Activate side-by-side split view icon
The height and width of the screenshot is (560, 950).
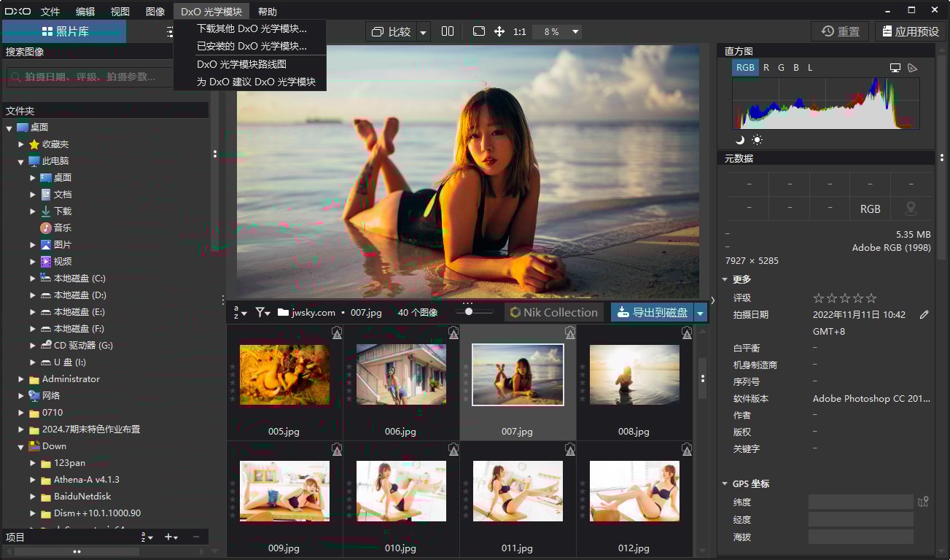pyautogui.click(x=447, y=31)
